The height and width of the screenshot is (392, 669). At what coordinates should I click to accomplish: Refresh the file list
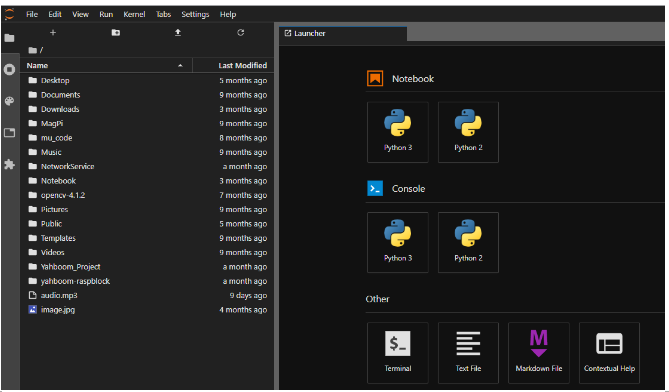point(241,32)
